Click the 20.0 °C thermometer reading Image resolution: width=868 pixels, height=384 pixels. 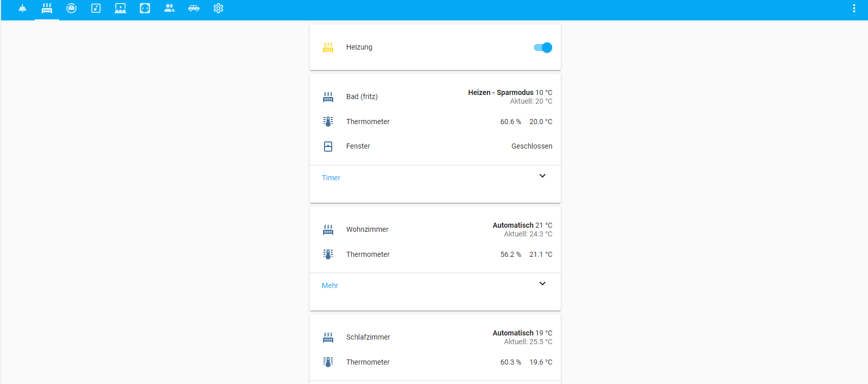pos(541,122)
